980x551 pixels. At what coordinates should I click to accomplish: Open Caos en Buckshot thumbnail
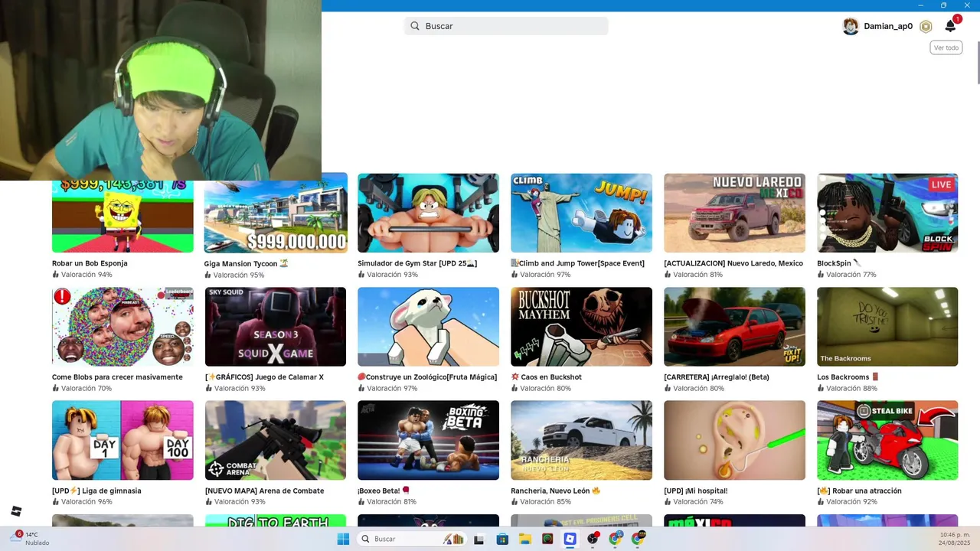tap(581, 327)
